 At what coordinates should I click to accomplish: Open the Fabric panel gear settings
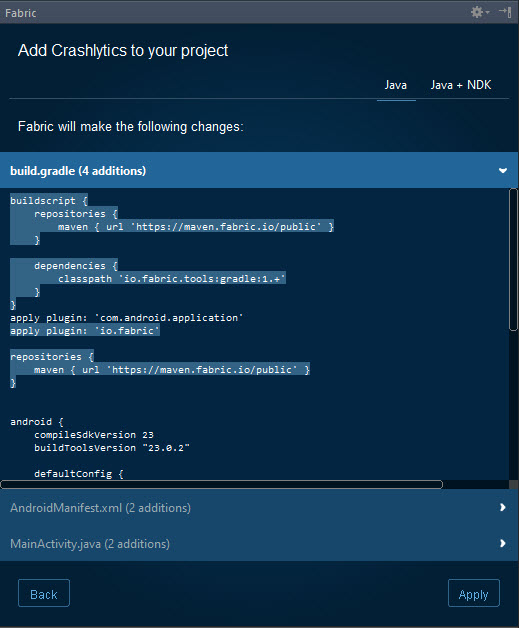[x=479, y=12]
